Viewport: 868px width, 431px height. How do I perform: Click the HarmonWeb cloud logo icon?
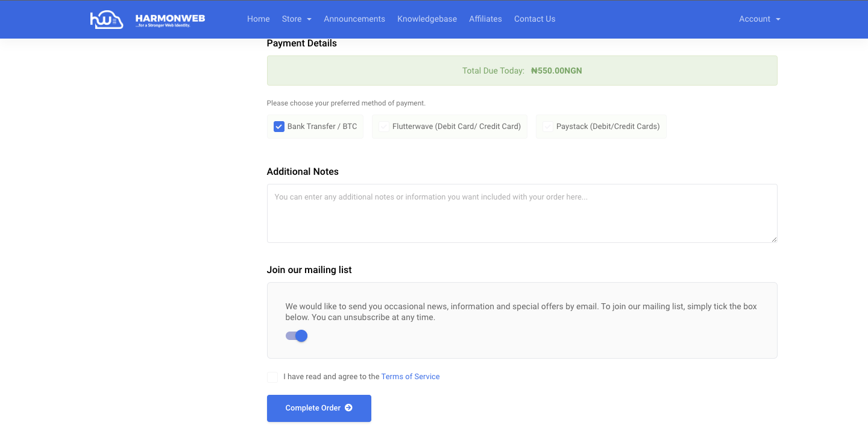pyautogui.click(x=107, y=19)
